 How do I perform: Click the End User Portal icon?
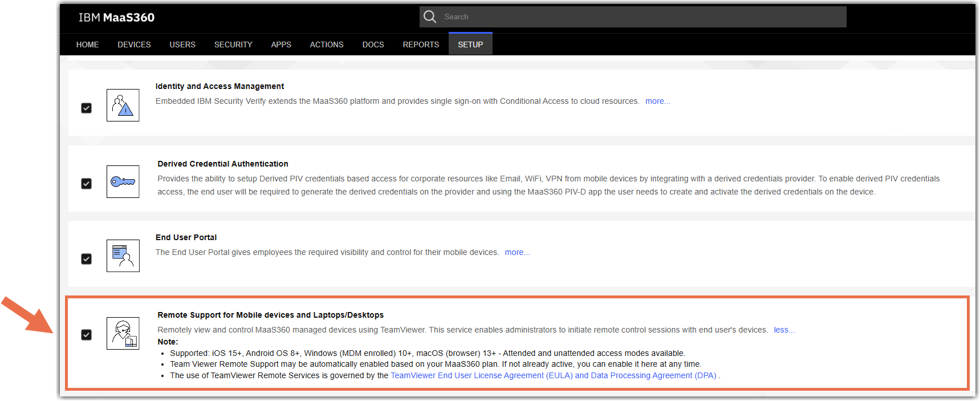123,256
